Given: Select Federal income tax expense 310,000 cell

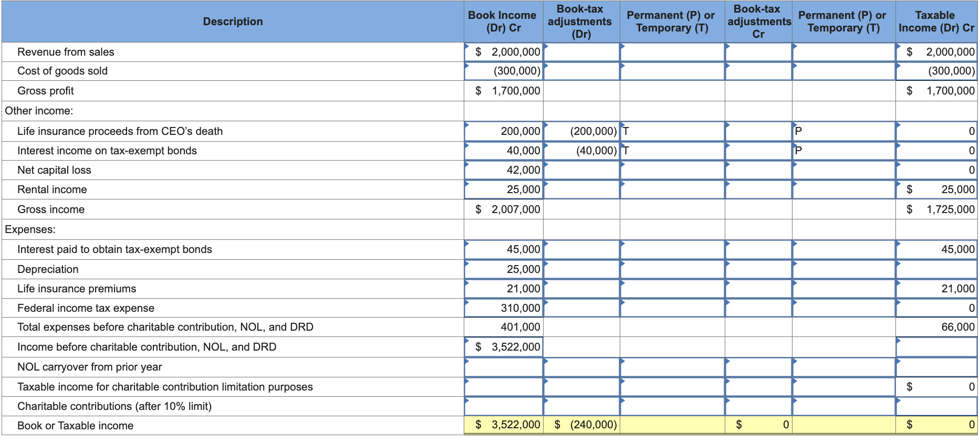Looking at the screenshot, I should [x=504, y=308].
